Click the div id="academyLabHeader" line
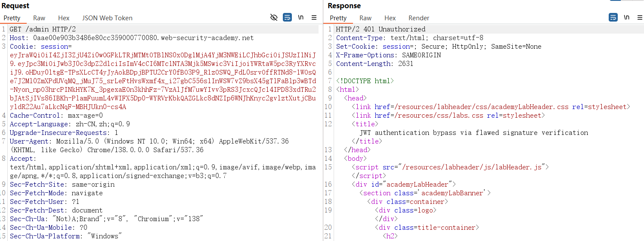This screenshot has height=241, width=644. [404, 185]
